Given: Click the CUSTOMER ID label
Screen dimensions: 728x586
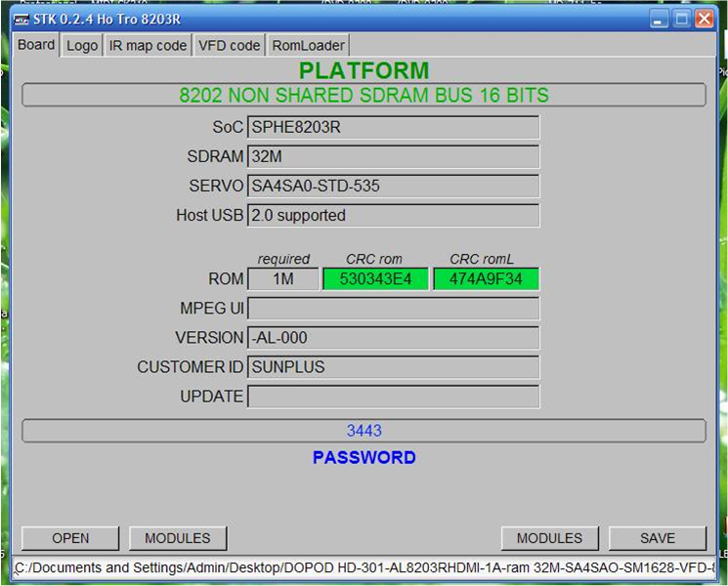Looking at the screenshot, I should [x=190, y=367].
